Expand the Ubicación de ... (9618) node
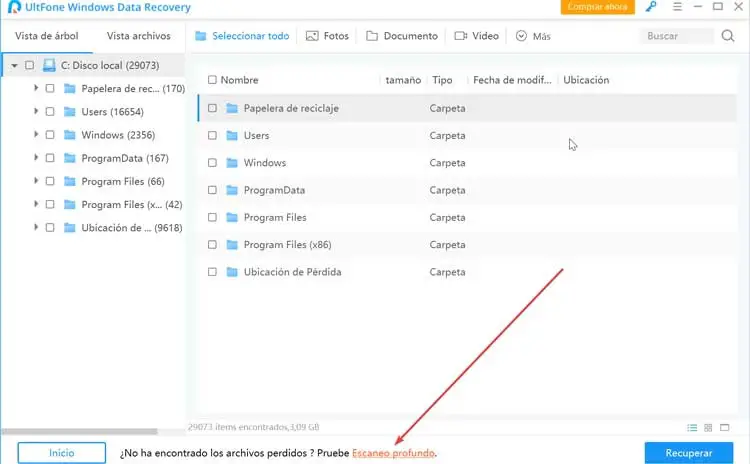This screenshot has height=464, width=750. pyautogui.click(x=35, y=227)
